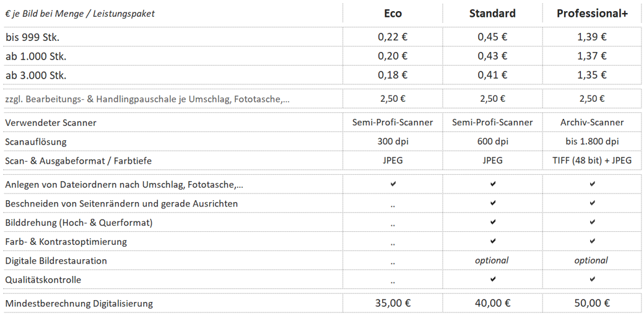Click Professional+ checkmark for Bilddrehung row

592,222
